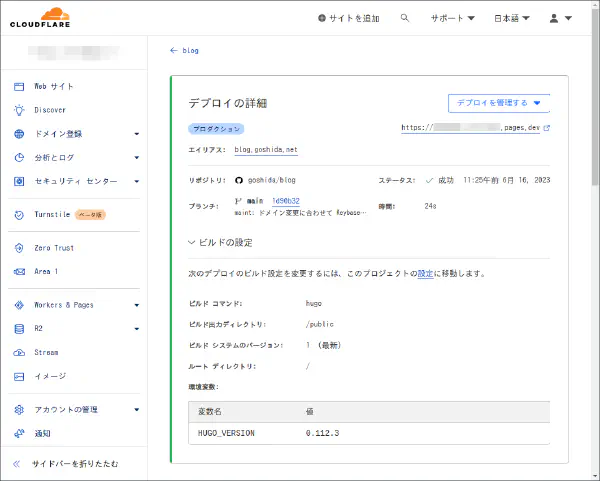Click the Area 1 envelope icon
600x481 pixels.
[19, 272]
